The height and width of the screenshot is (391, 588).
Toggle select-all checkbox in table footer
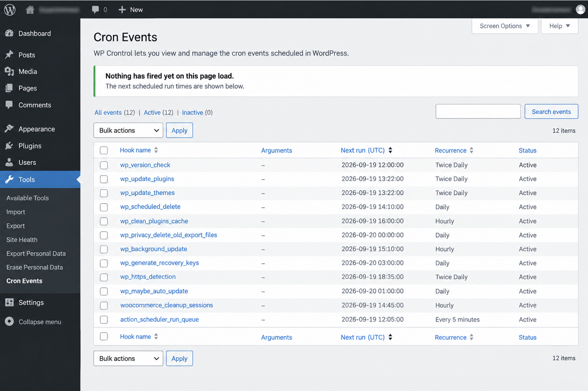coord(104,336)
